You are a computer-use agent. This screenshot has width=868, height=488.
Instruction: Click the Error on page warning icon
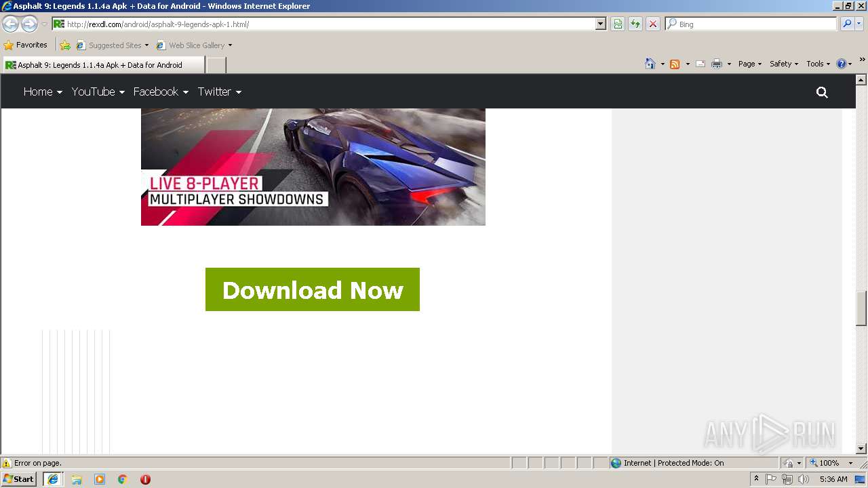tap(7, 463)
